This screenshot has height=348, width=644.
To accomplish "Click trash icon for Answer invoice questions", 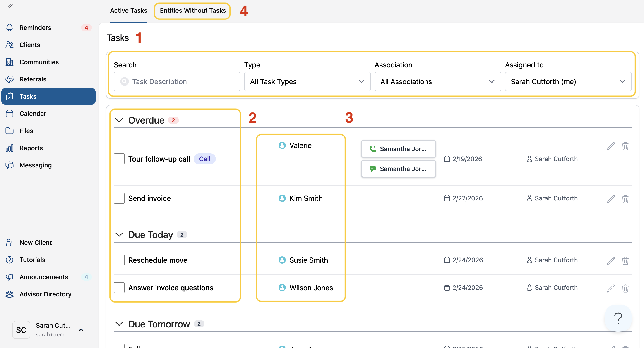I will [x=625, y=288].
